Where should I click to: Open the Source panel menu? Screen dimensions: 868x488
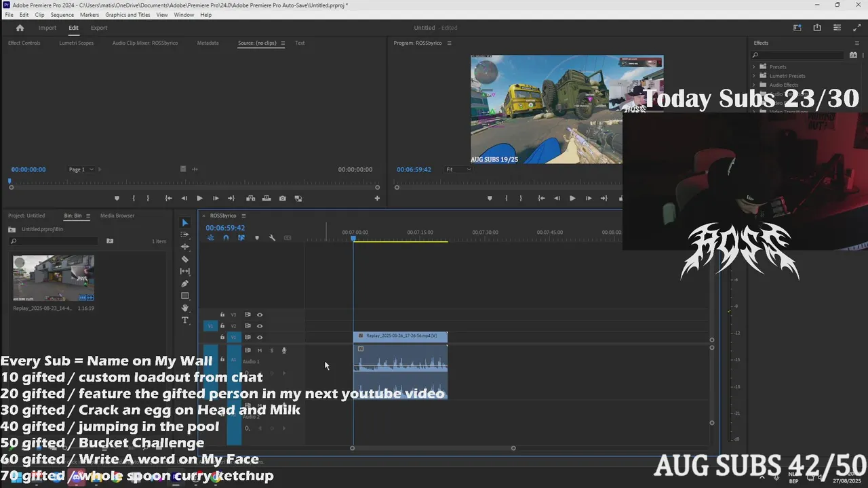283,43
